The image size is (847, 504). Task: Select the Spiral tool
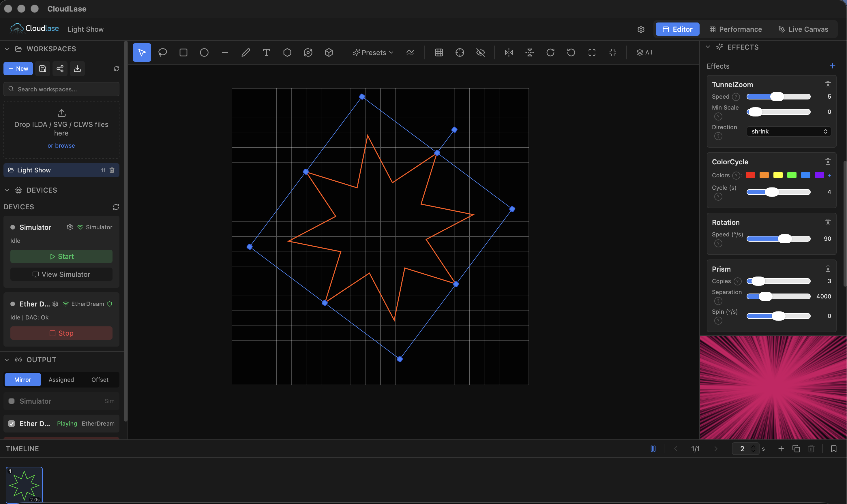308,52
